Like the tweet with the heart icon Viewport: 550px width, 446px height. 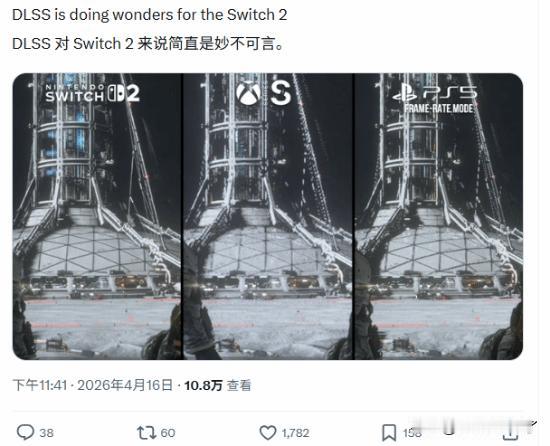268,432
